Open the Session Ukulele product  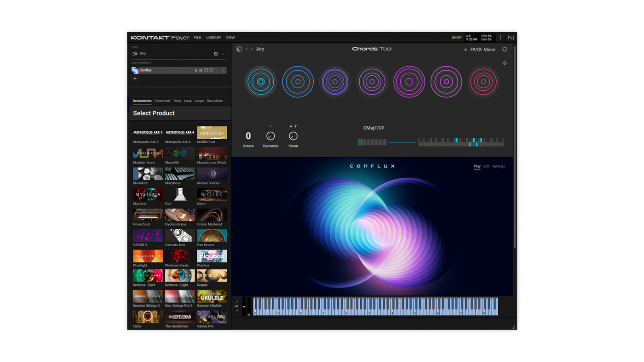tap(212, 299)
